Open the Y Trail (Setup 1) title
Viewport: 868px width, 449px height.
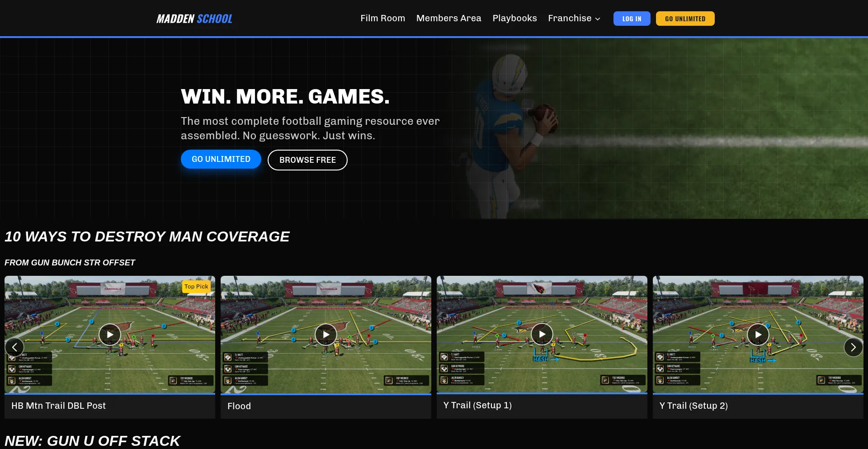pyautogui.click(x=477, y=405)
